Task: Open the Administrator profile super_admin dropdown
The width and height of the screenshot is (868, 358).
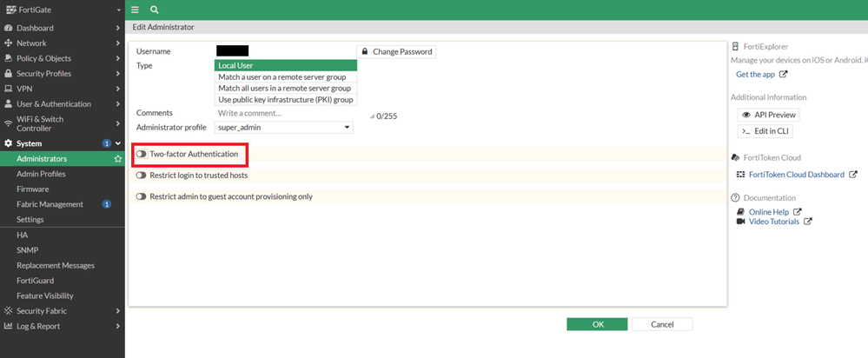Action: point(283,127)
